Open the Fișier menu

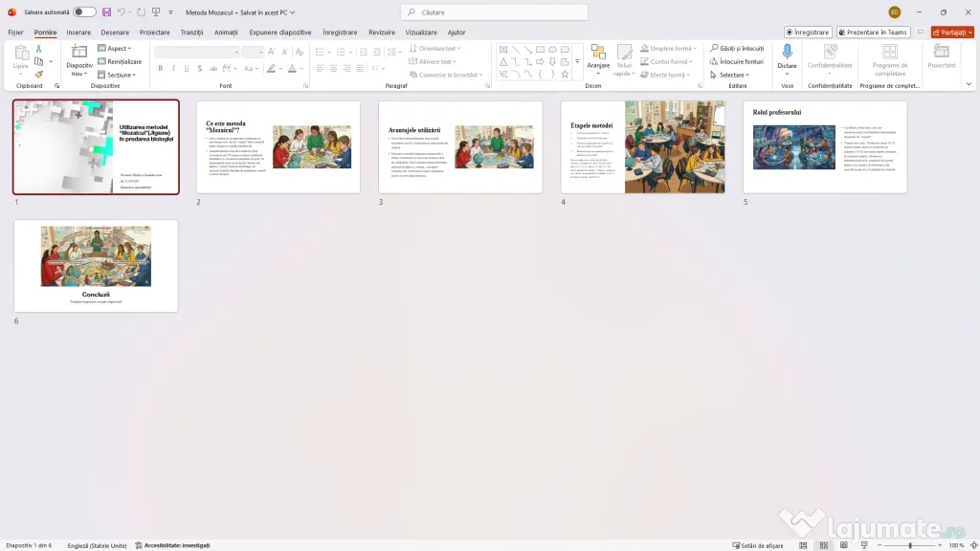[x=15, y=33]
